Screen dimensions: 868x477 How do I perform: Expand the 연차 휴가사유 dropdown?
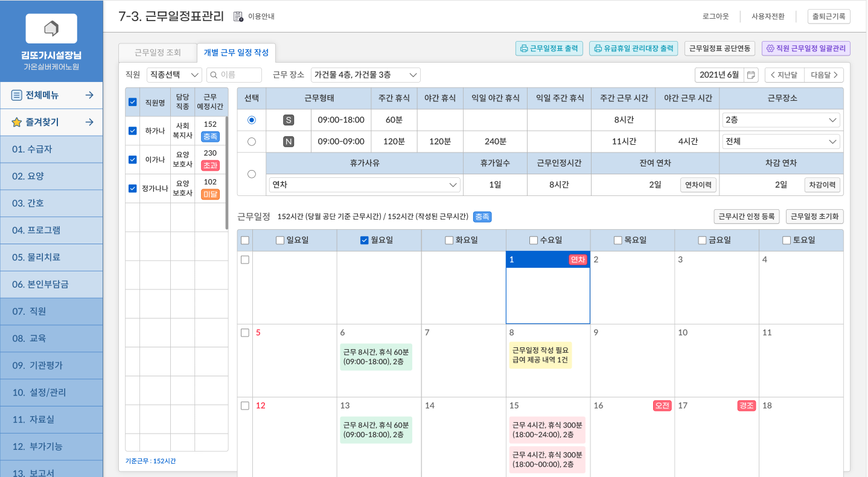click(x=365, y=185)
